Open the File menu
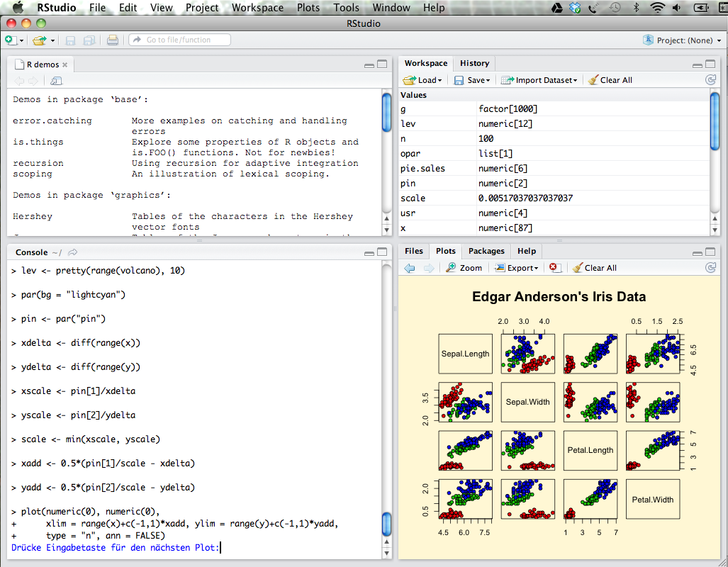728x567 pixels. (98, 8)
